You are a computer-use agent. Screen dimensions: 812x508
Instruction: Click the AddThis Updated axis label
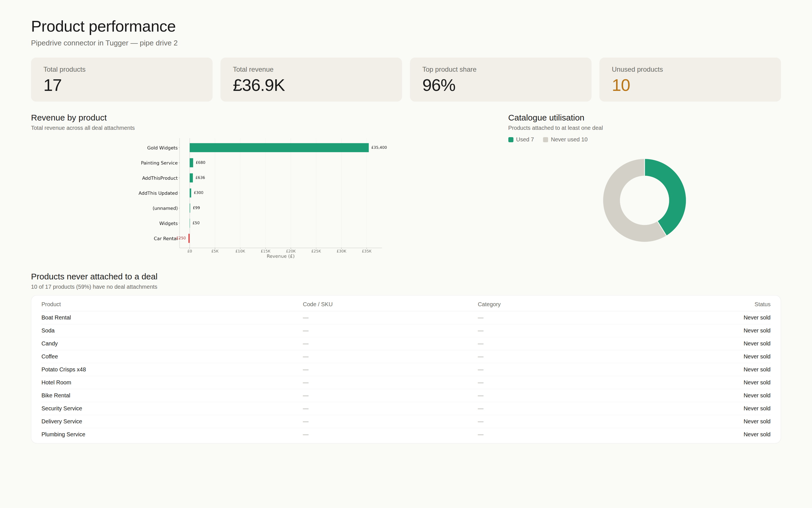point(158,193)
